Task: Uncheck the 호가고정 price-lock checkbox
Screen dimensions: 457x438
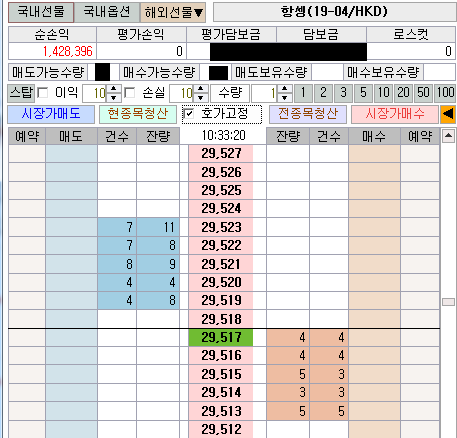Action: (x=189, y=114)
